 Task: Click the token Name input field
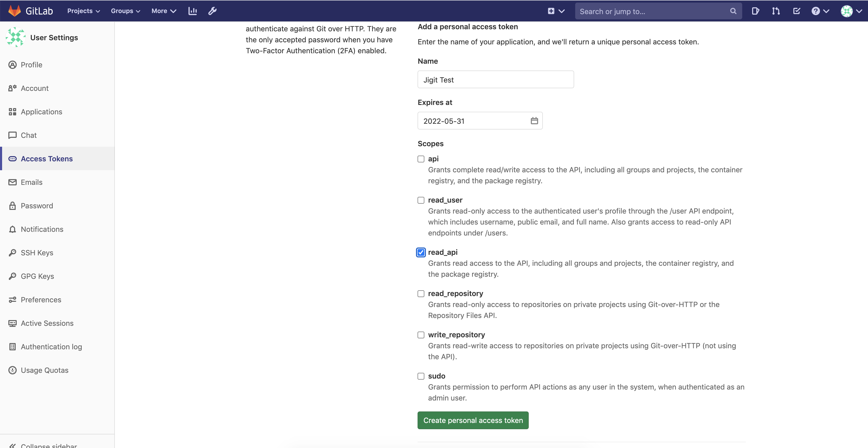coord(495,80)
